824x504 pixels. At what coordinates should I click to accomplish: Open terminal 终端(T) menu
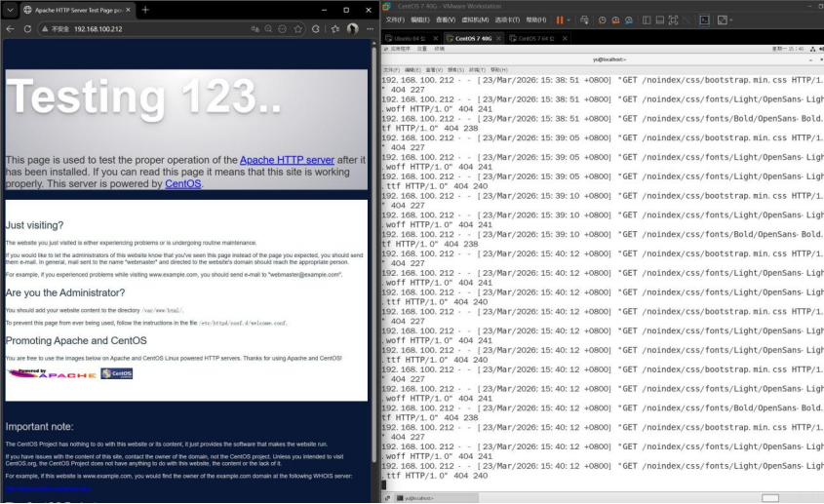(x=477, y=70)
